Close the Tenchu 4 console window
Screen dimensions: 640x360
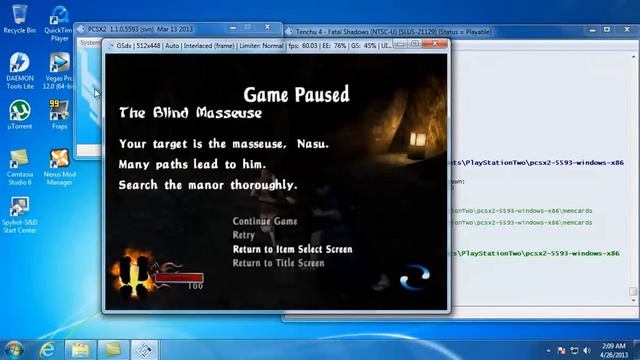pyautogui.click(x=627, y=29)
